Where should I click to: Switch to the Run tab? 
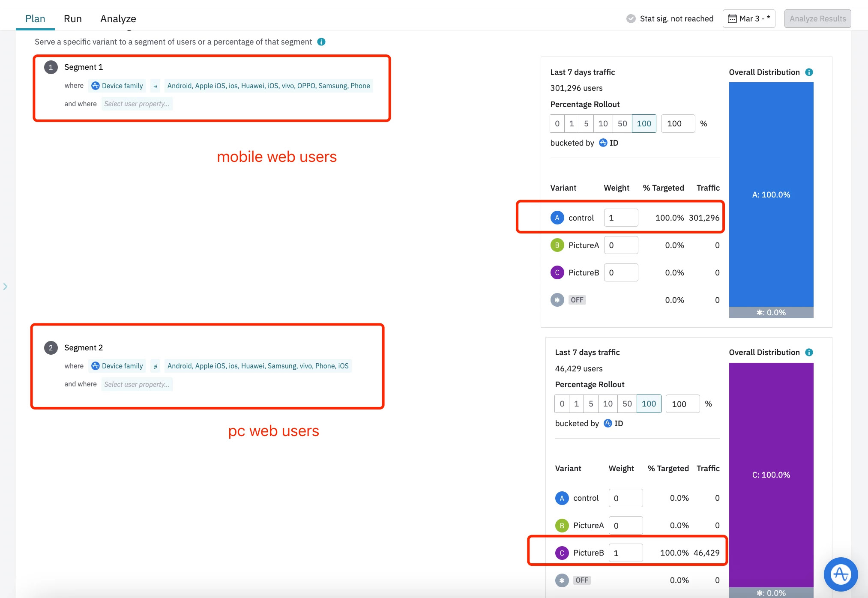pos(72,19)
